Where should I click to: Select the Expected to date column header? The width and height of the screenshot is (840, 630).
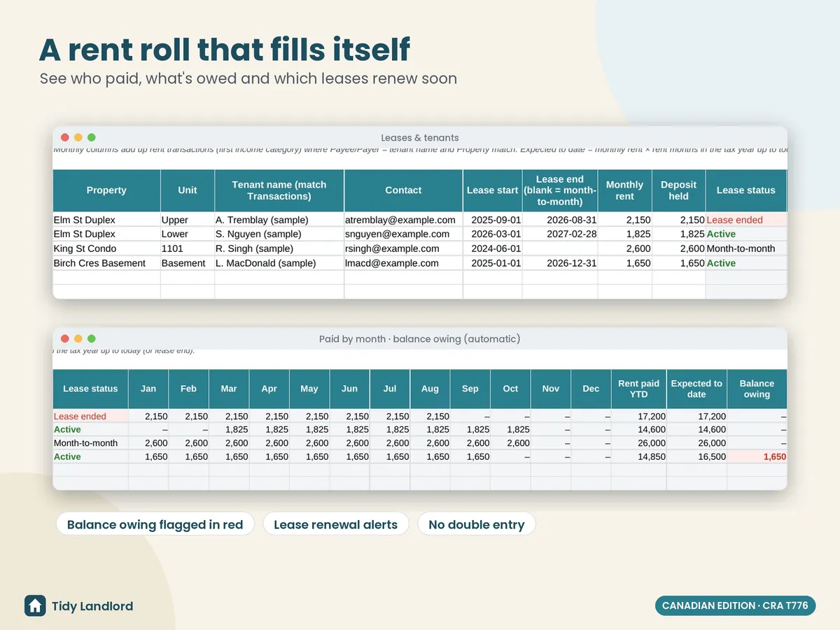pos(696,389)
